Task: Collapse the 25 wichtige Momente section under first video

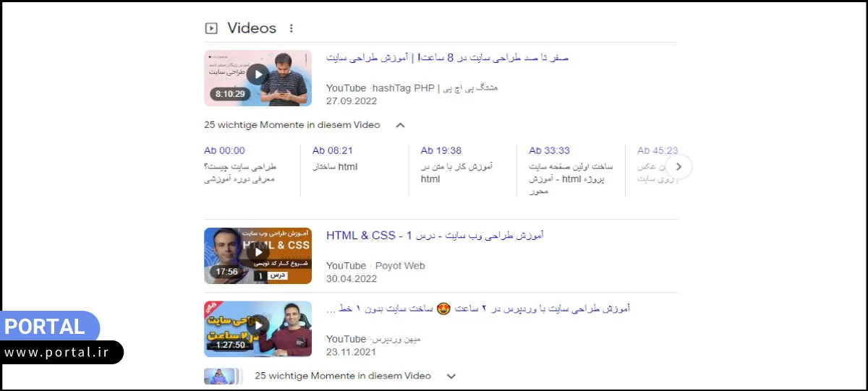Action: tap(400, 125)
